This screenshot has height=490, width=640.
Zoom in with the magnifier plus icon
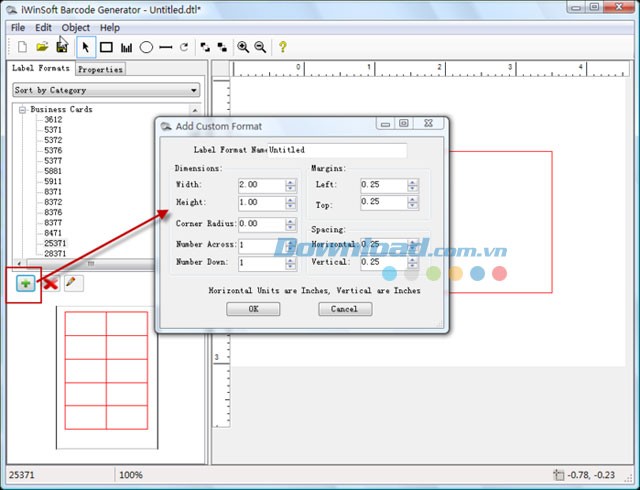(x=243, y=47)
